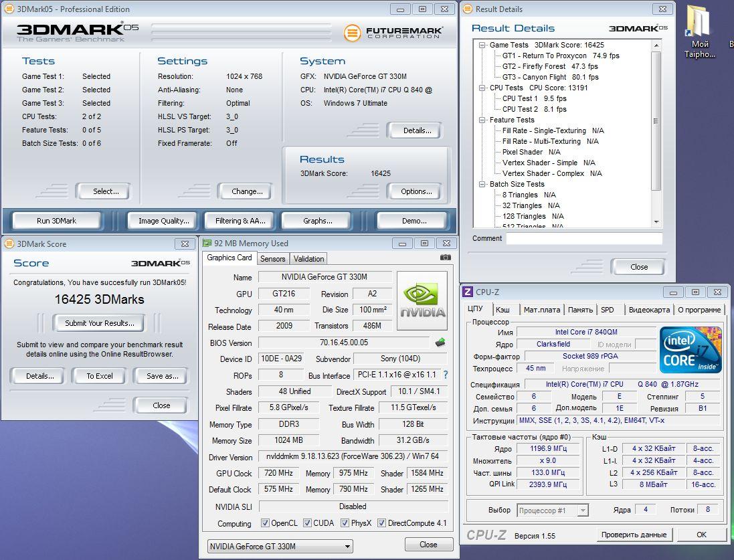Image resolution: width=734 pixels, height=560 pixels.
Task: Click the 3DMark Score window title icon
Action: (x=9, y=244)
